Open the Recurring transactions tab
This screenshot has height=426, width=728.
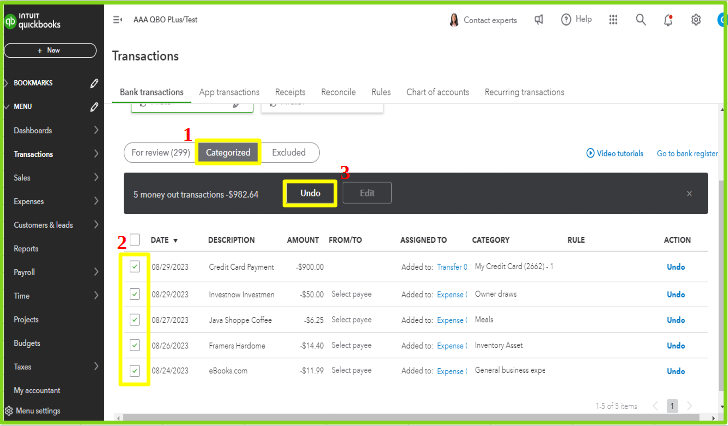(x=524, y=92)
